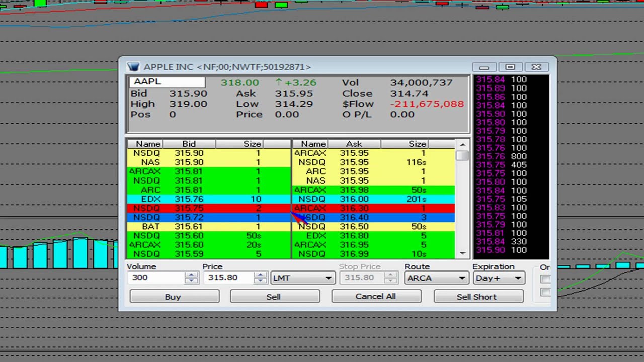Select the NSDQ 316.50 ask row
Image resolution: width=644 pixels, height=362 pixels.
click(x=374, y=227)
